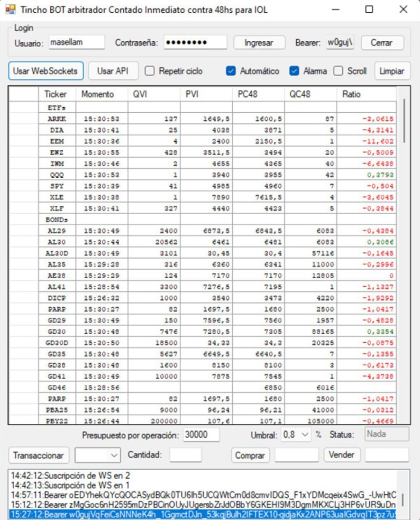This screenshot has width=420, height=520.
Task: Select the DICP ticker cell
Action: point(57,298)
